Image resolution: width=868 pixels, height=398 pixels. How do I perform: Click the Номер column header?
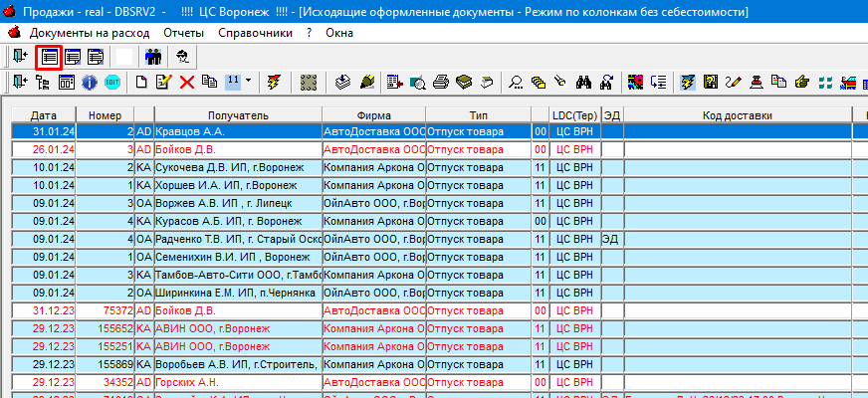point(105,115)
